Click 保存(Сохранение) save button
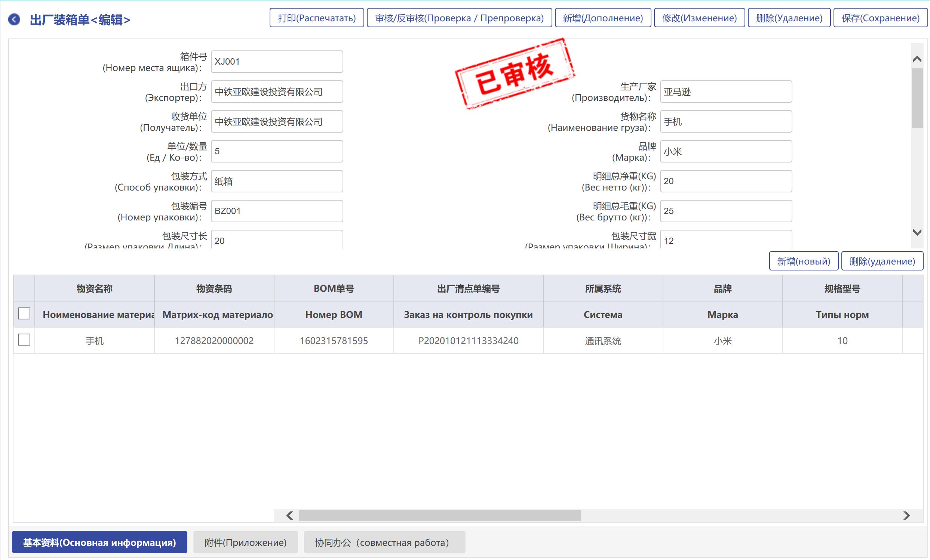The width and height of the screenshot is (930, 560). 880,18
